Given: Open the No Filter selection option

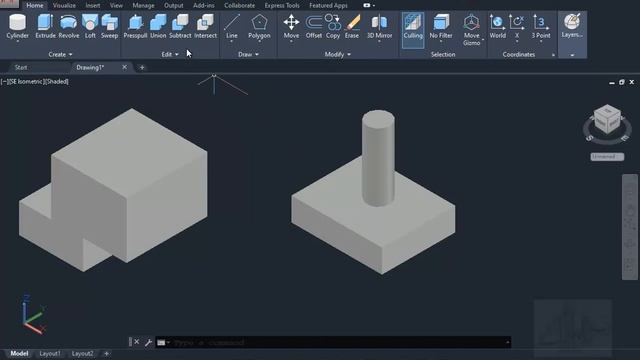Looking at the screenshot, I should (x=441, y=27).
